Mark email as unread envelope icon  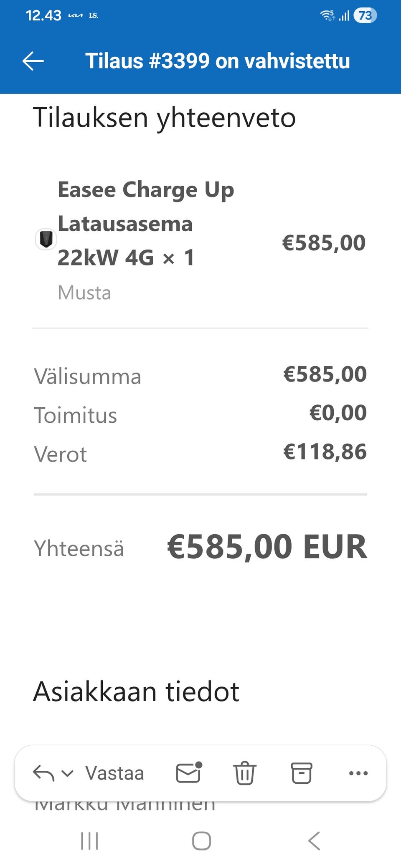tap(189, 773)
